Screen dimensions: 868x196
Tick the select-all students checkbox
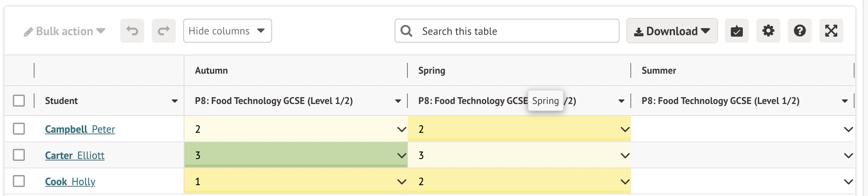tap(19, 101)
